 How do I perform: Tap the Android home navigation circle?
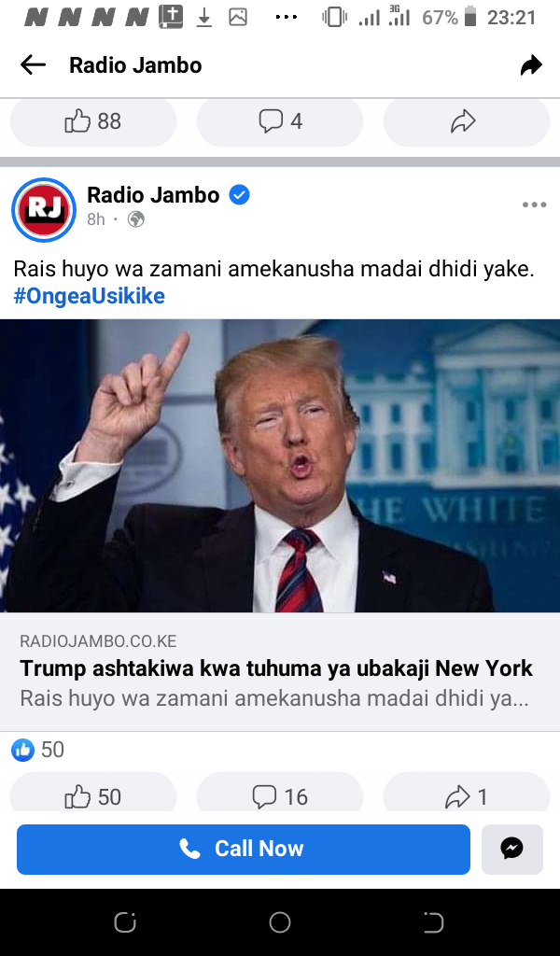tap(280, 922)
